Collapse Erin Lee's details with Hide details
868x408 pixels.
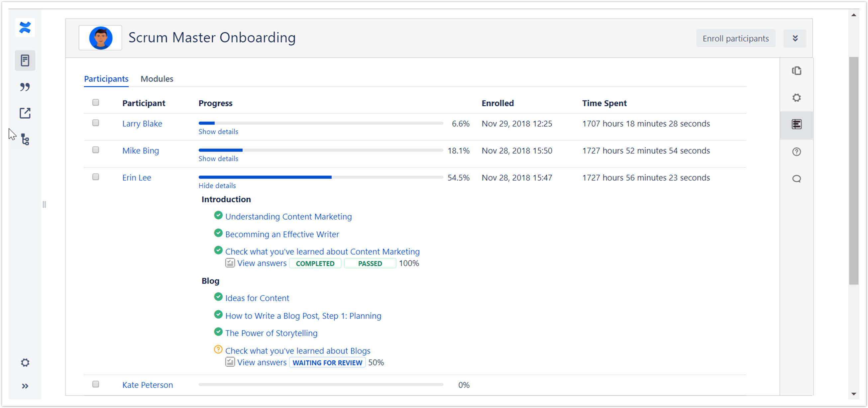217,186
